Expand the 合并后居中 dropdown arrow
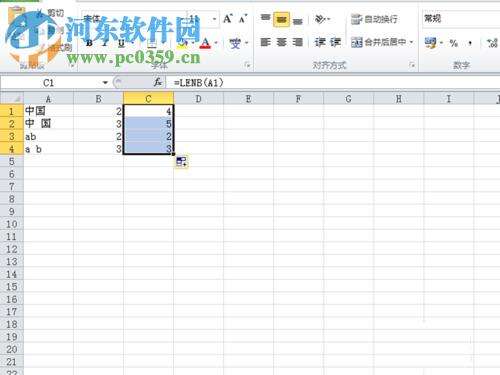 pyautogui.click(x=411, y=42)
